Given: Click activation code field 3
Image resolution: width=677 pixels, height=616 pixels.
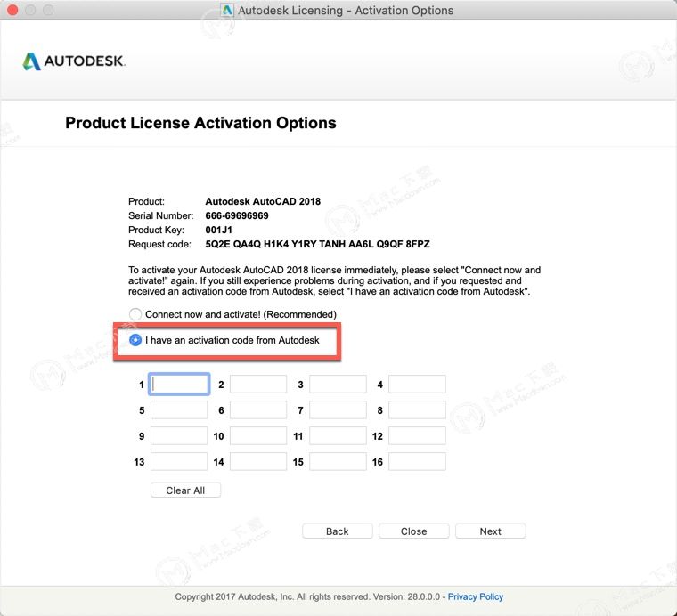Looking at the screenshot, I should tap(338, 385).
